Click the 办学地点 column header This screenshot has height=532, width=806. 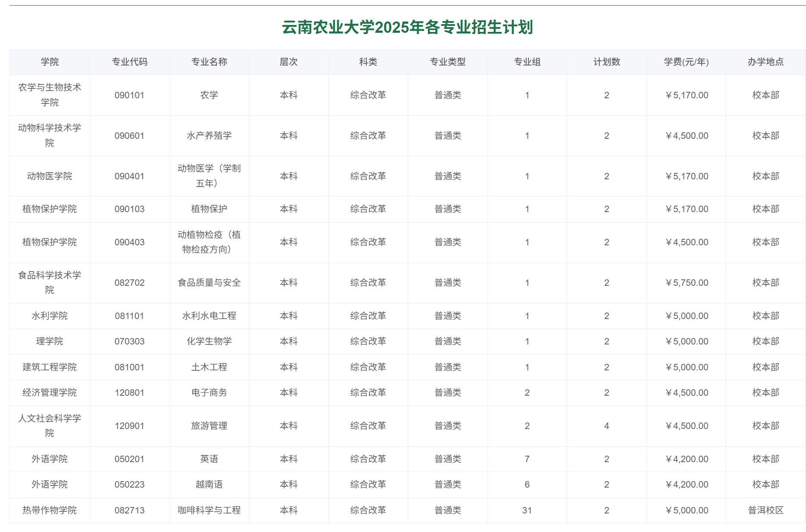point(765,62)
